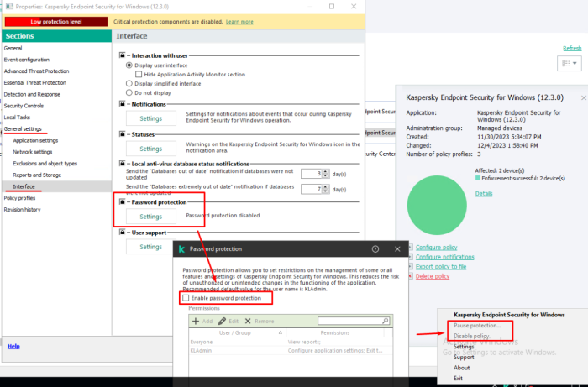Click the Remove X icon in Permissions

coord(248,321)
